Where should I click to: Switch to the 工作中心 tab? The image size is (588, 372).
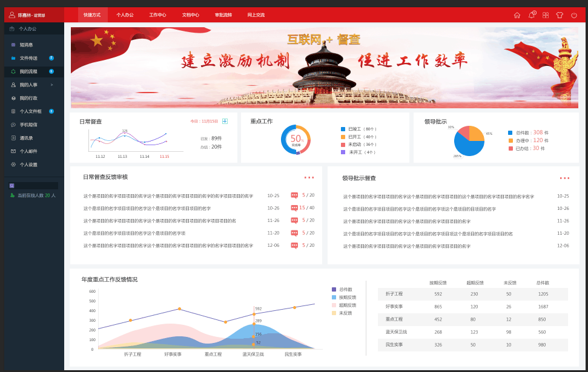click(158, 14)
